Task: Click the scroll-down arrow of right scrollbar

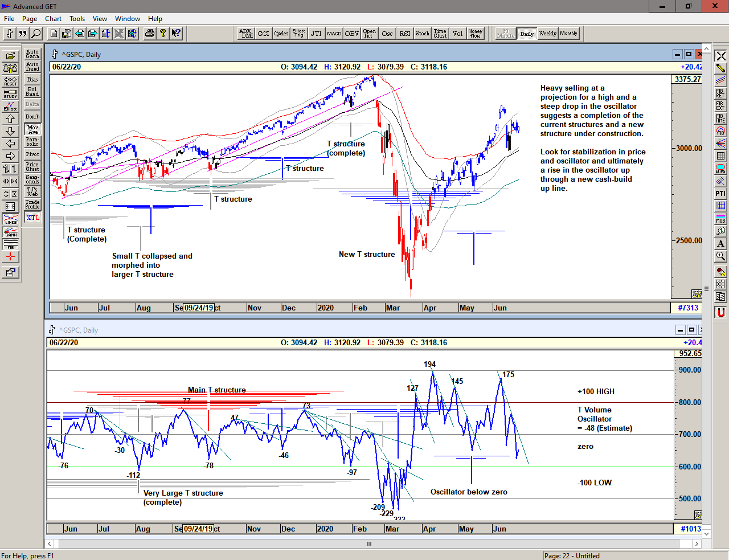Action: point(707,534)
